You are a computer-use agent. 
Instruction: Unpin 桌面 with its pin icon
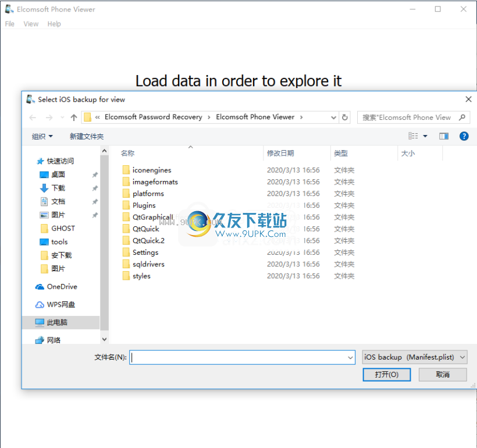(95, 175)
